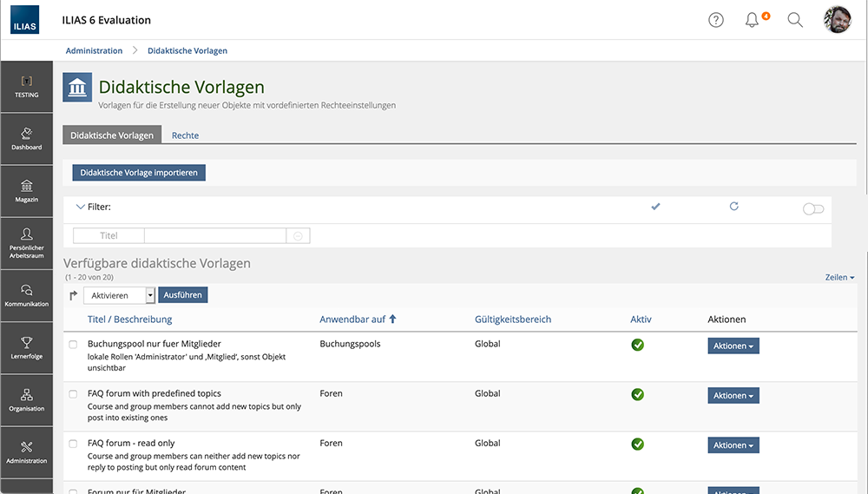Image resolution: width=868 pixels, height=494 pixels.
Task: Click the search magnifier icon
Action: coord(795,20)
